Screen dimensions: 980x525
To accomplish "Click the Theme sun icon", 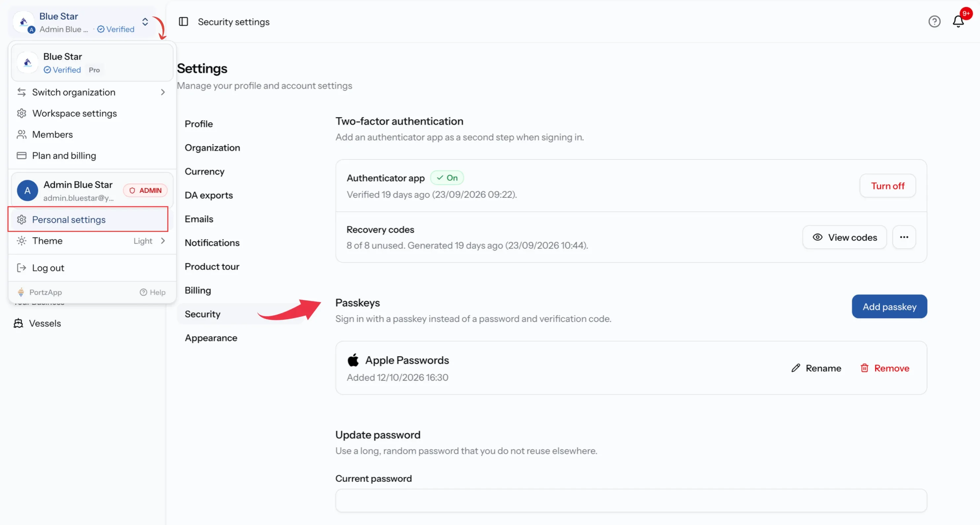I will coord(22,241).
